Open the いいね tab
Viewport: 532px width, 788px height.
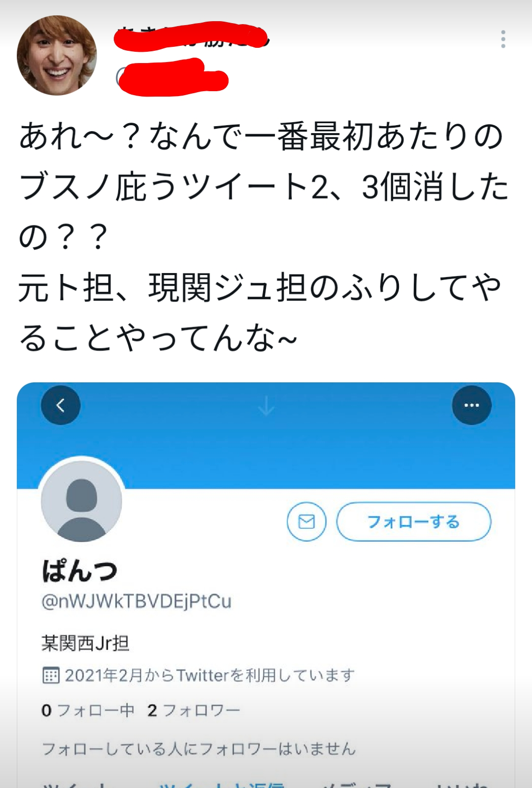[x=460, y=784]
